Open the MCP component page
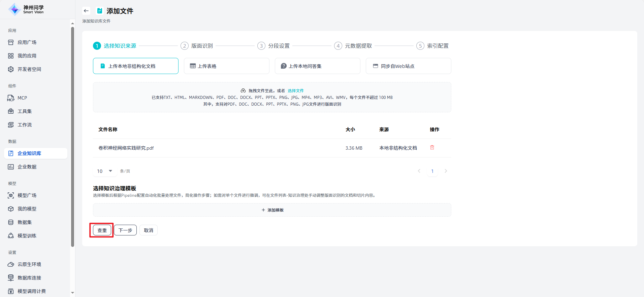Image resolution: width=644 pixels, height=297 pixels. [x=22, y=98]
